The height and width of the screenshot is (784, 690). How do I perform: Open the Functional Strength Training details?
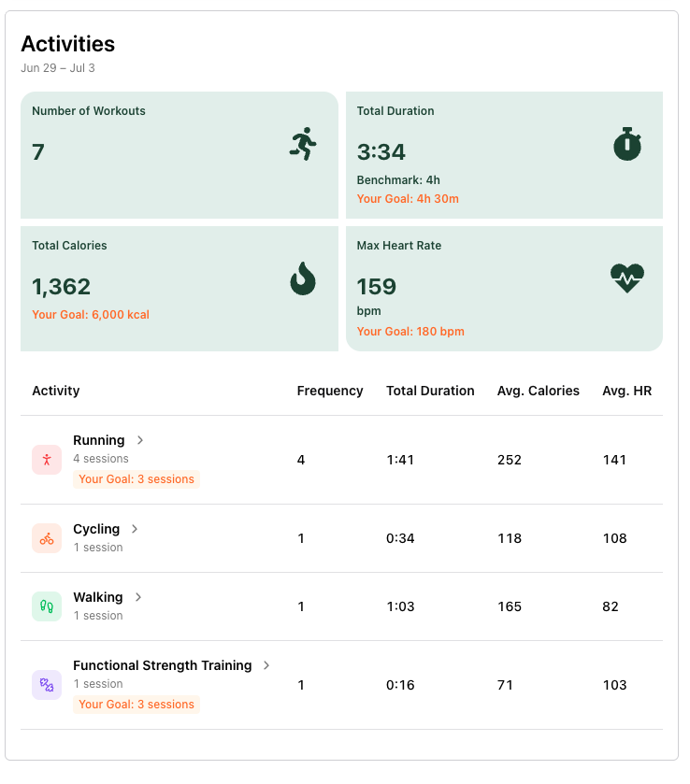[x=162, y=665]
